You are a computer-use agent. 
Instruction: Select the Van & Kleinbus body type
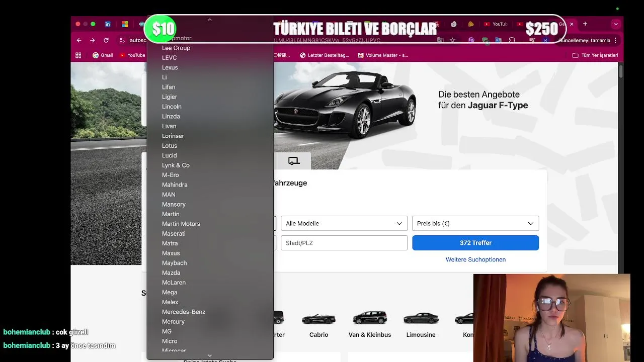[x=370, y=324]
